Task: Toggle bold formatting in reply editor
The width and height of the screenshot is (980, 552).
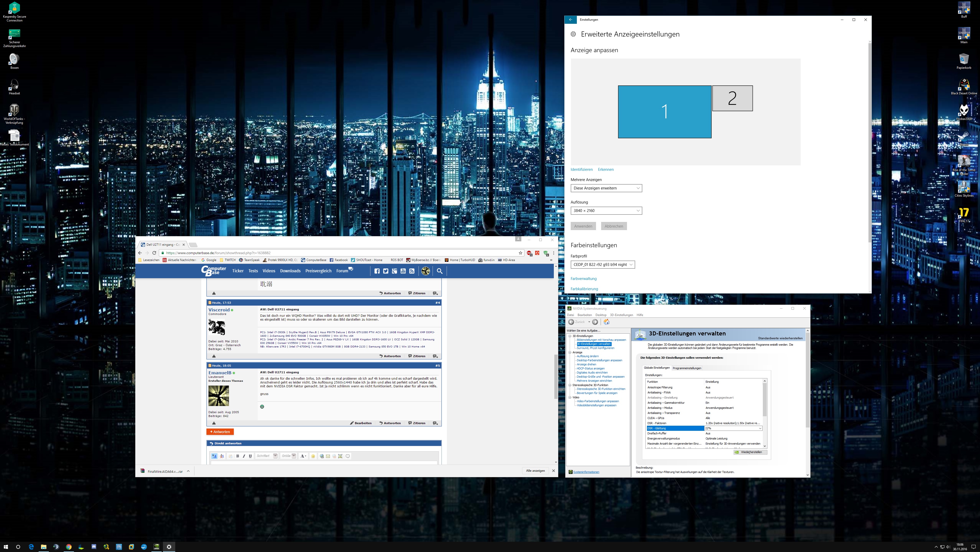Action: [238, 456]
